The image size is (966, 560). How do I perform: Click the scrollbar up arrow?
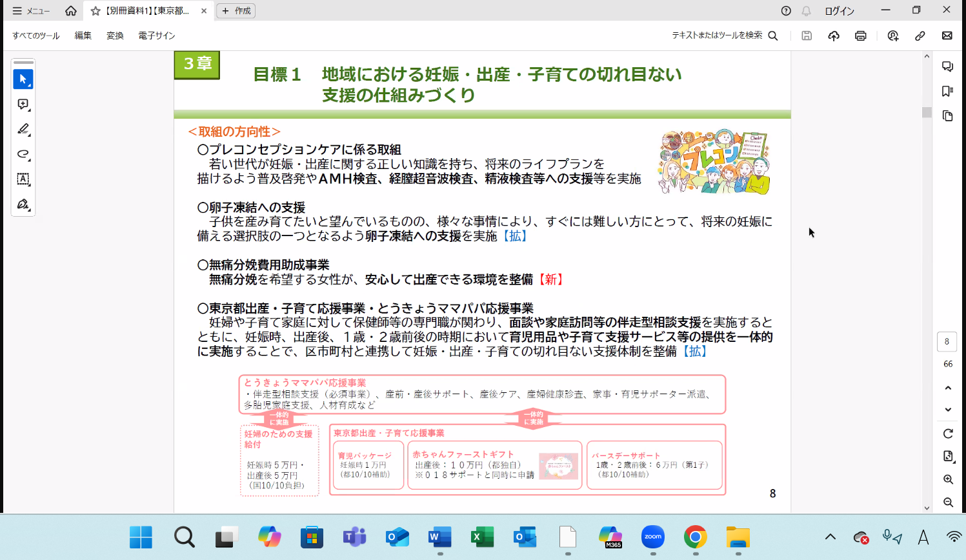point(927,56)
